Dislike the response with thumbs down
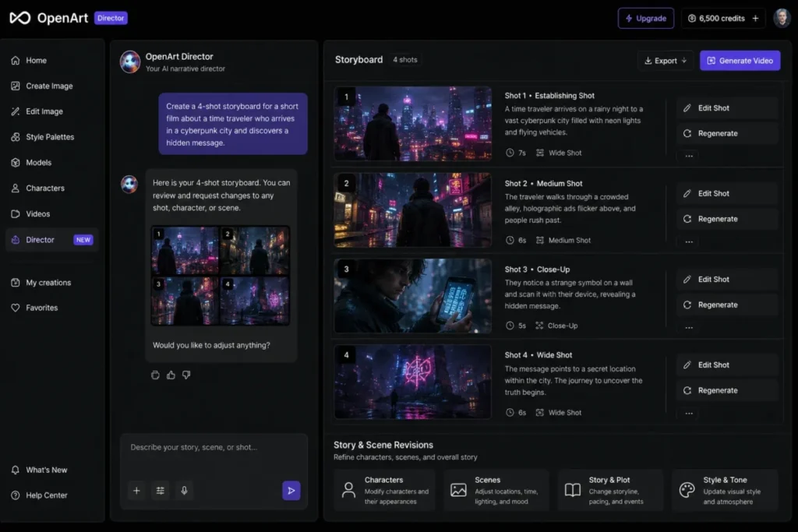Image resolution: width=798 pixels, height=532 pixels. 186,375
